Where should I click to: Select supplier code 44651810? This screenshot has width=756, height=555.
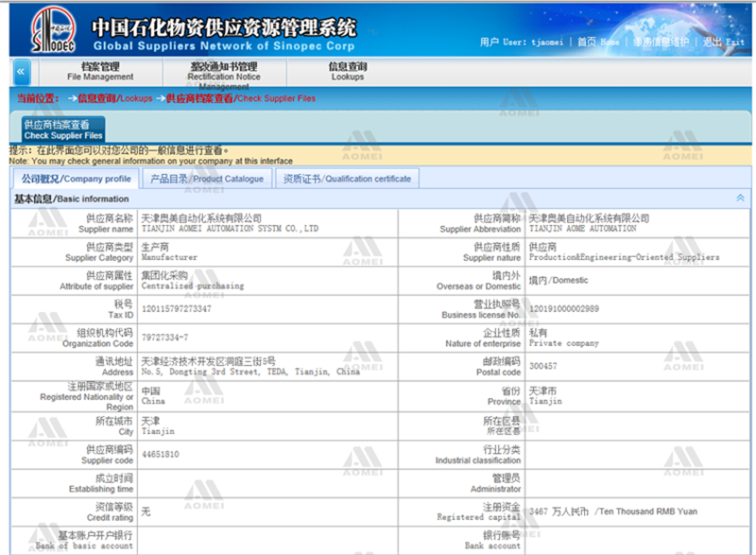[160, 454]
